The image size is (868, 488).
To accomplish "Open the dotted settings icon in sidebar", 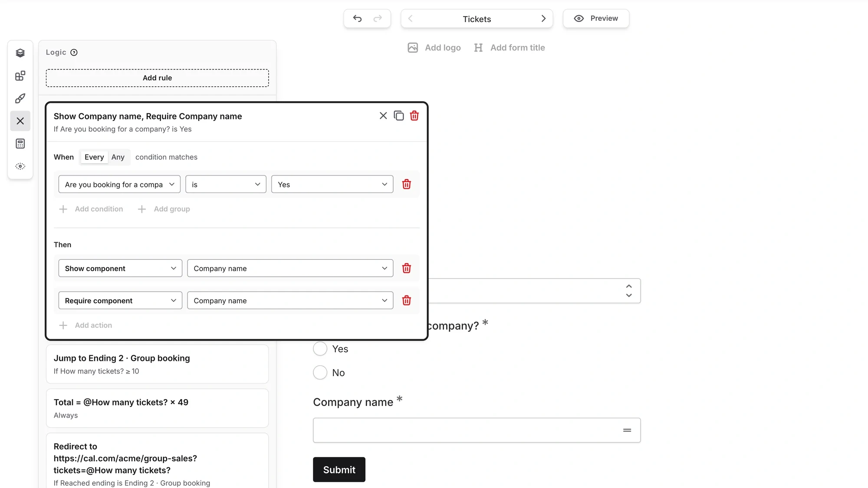I will pos(20,166).
